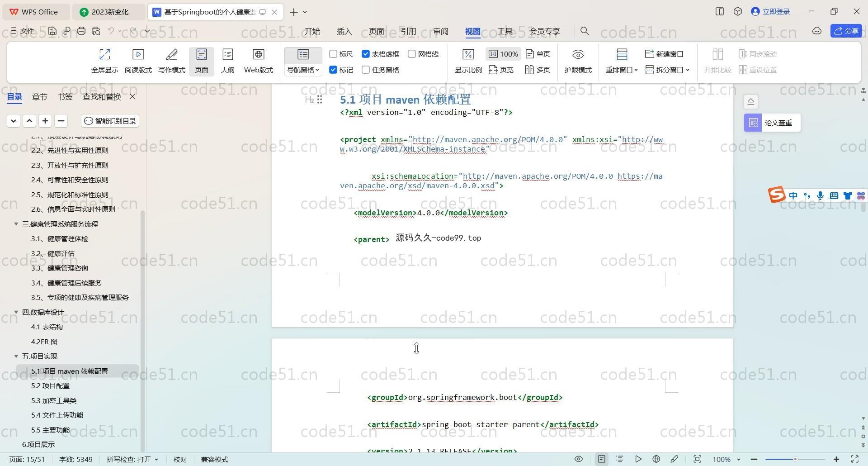Image resolution: width=868 pixels, height=466 pixels.
Task: Click the save icon in quick toolbar
Action: [x=52, y=31]
